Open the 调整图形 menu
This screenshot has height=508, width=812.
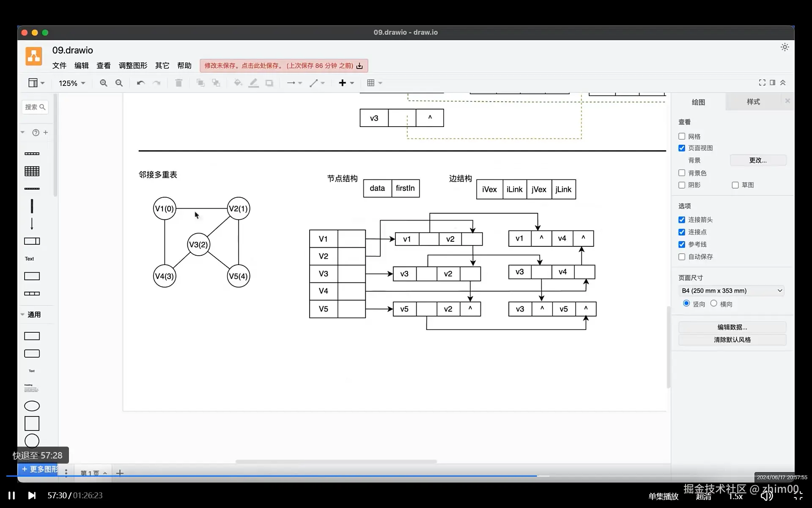133,66
